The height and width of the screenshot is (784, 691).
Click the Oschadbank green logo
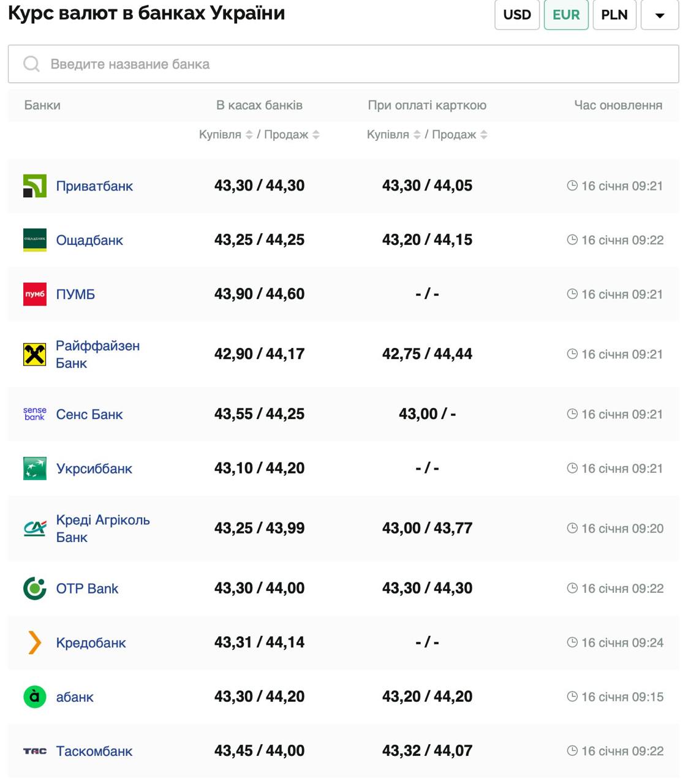(35, 240)
